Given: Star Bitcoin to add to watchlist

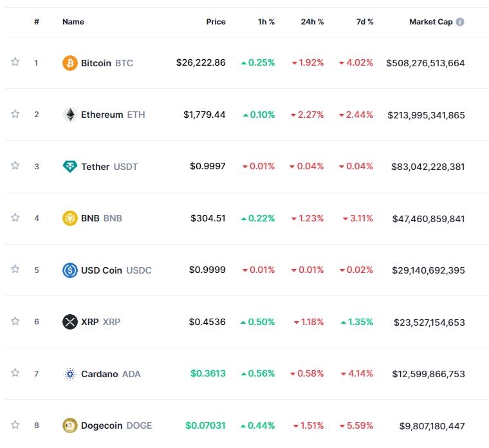Looking at the screenshot, I should click(x=15, y=62).
